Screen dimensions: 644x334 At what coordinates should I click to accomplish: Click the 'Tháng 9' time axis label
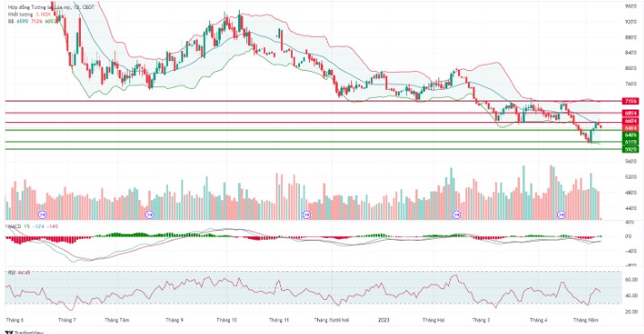(174, 320)
